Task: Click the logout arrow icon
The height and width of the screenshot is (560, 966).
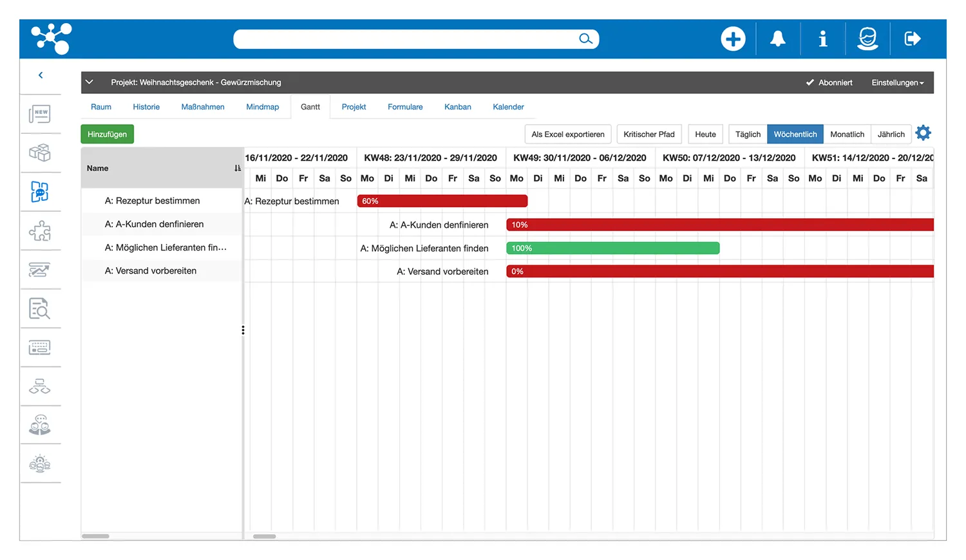Action: coord(913,39)
